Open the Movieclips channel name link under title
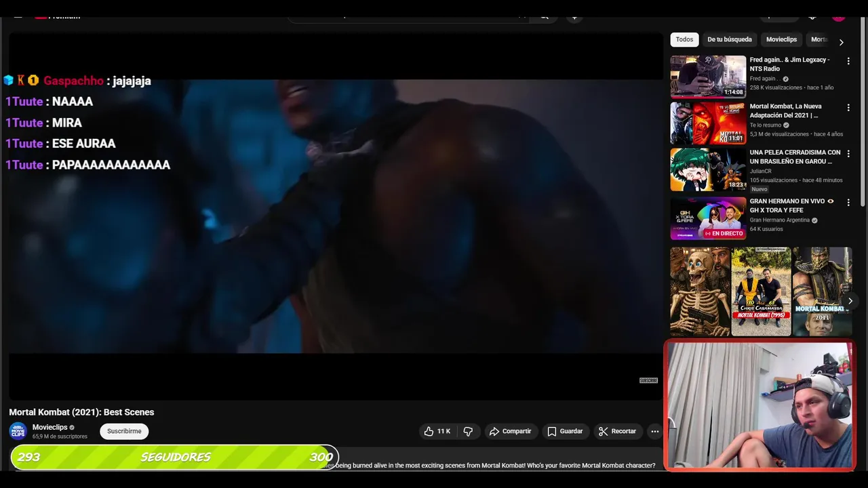The image size is (868, 488). coord(50,427)
